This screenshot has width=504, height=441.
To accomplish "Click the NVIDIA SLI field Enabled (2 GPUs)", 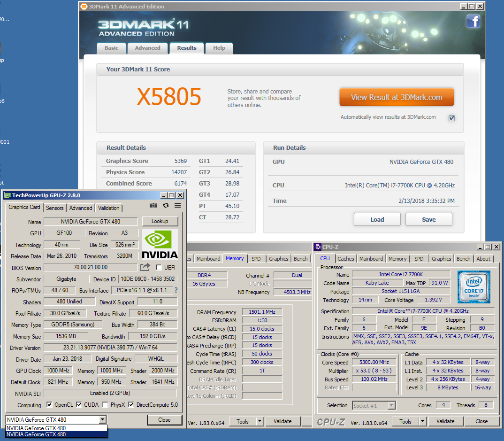I will tap(110, 393).
